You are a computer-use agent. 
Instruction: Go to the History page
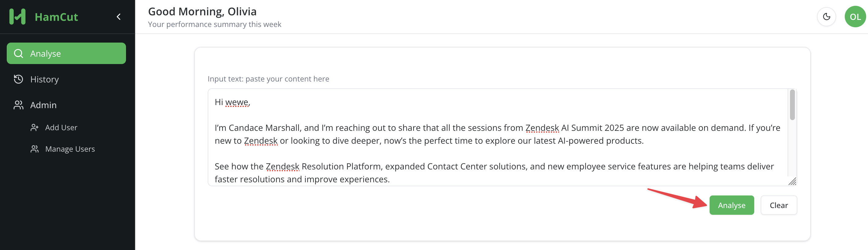44,79
